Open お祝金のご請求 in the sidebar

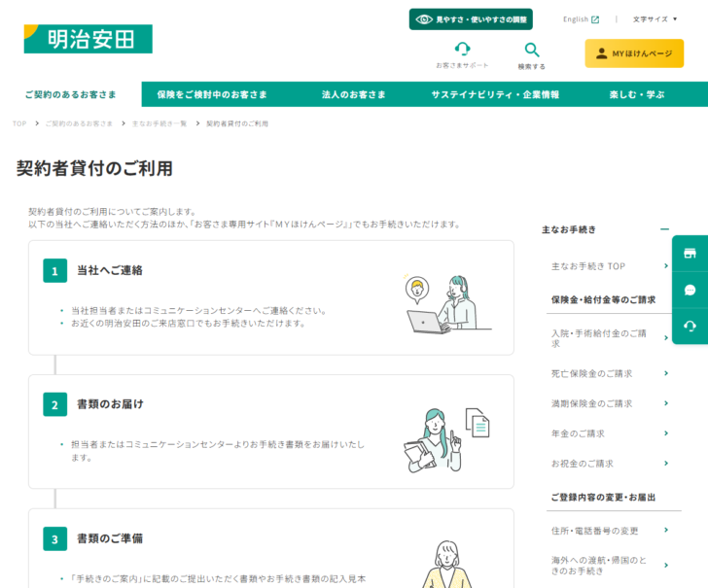609,464
